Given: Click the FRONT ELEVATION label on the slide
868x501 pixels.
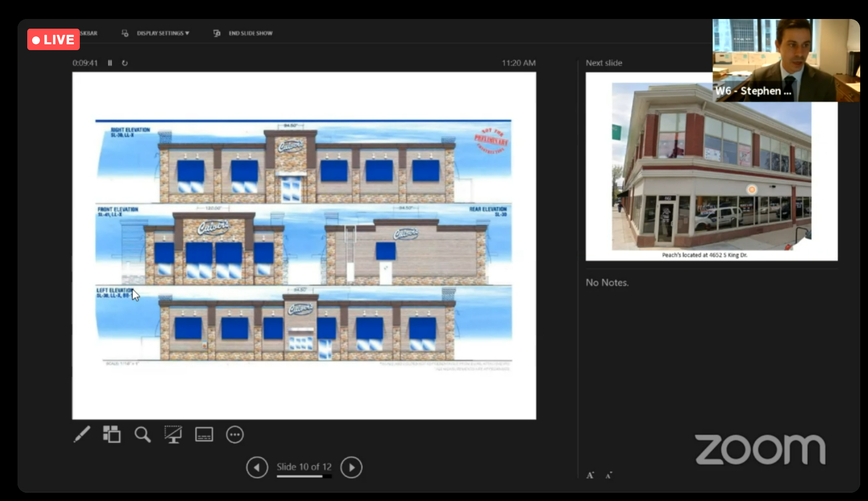Looking at the screenshot, I should [118, 209].
